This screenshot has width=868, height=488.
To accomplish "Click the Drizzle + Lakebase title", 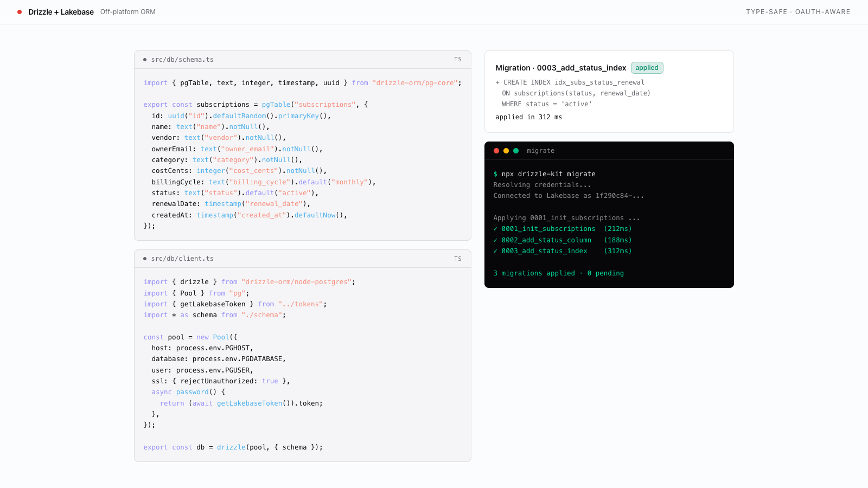I will point(61,12).
